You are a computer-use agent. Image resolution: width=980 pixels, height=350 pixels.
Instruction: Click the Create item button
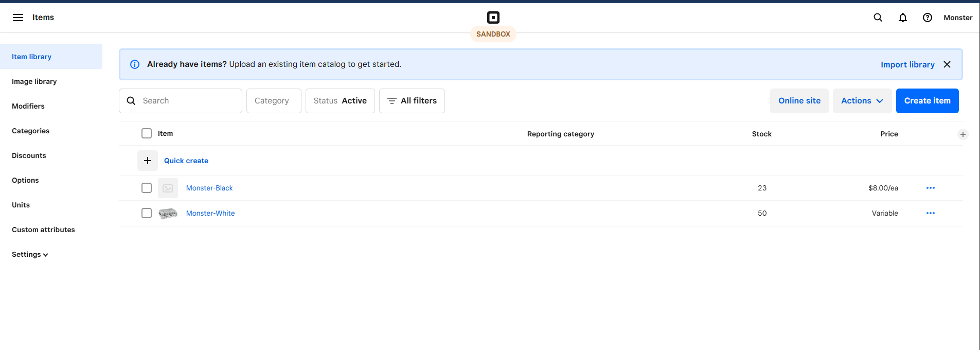pyautogui.click(x=927, y=101)
